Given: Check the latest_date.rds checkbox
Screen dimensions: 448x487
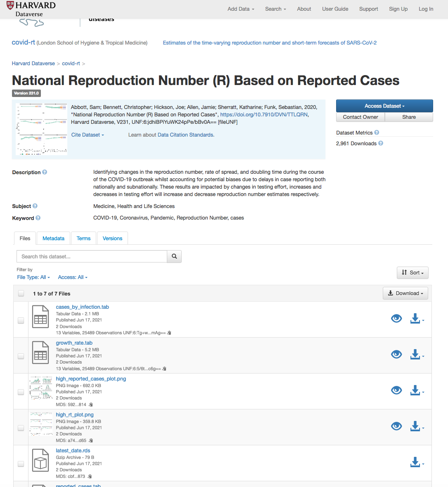Looking at the screenshot, I should coord(21,464).
